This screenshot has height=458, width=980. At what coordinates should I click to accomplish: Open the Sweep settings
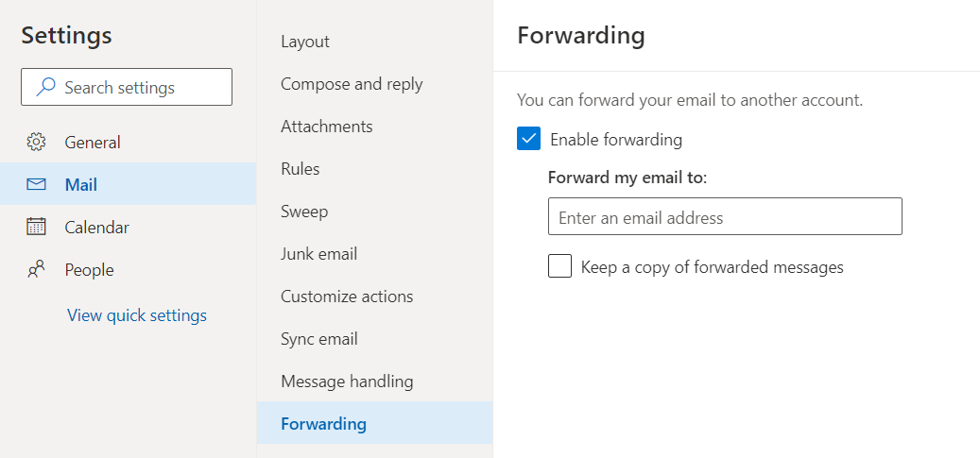pos(304,212)
